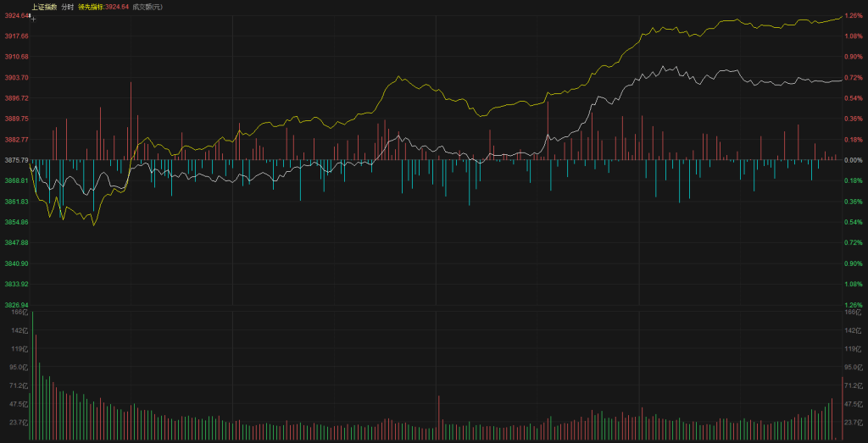The image size is (868, 443).
Task: Click the last red volume bar at close
Action: (842, 408)
